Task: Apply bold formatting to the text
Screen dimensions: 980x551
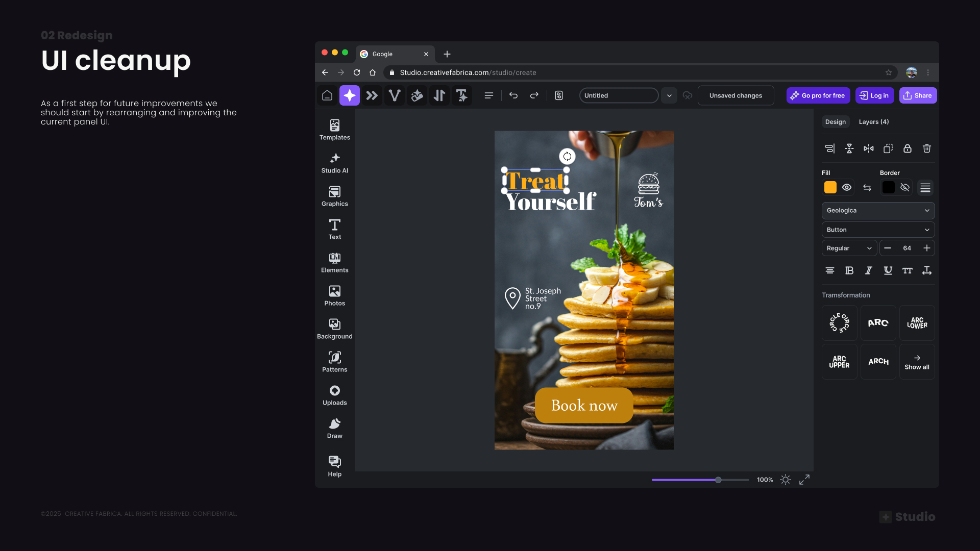Action: click(x=849, y=270)
